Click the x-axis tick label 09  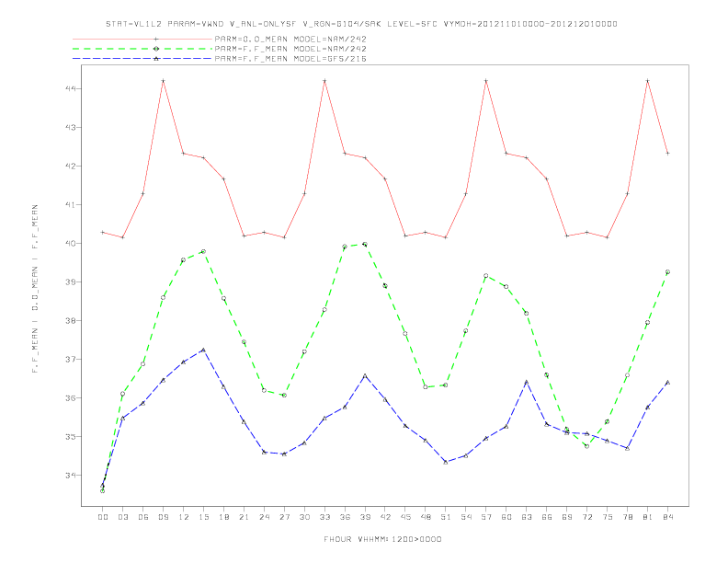tap(163, 517)
